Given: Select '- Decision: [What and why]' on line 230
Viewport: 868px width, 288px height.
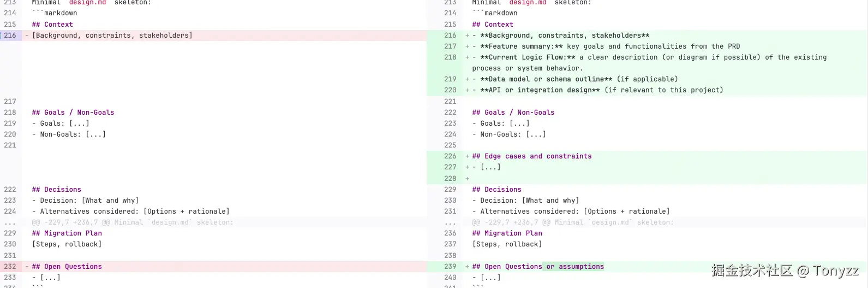Looking at the screenshot, I should (525, 201).
